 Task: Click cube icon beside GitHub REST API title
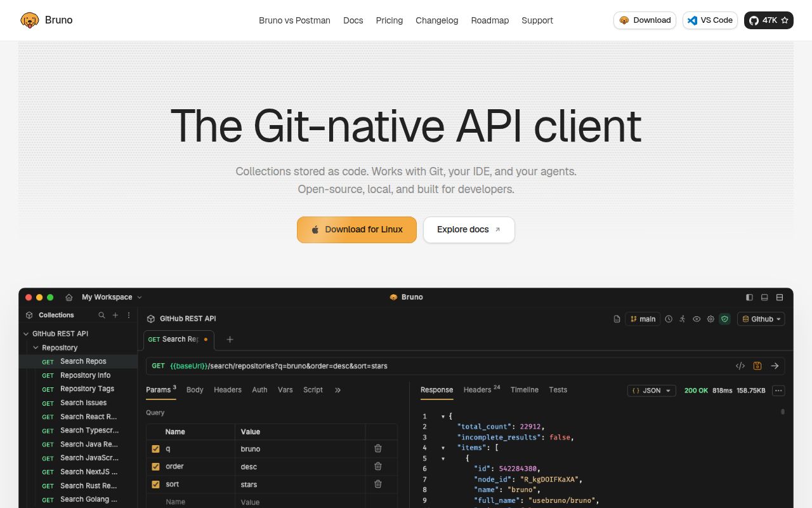click(x=151, y=319)
